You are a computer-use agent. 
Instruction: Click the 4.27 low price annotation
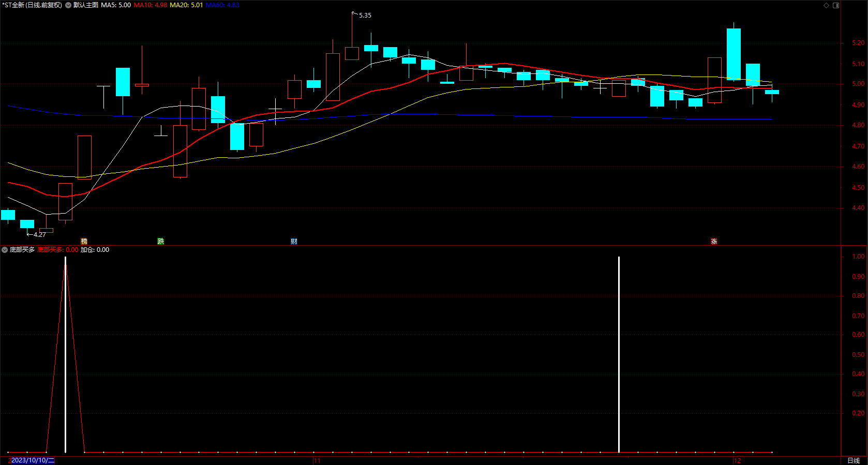(x=40, y=235)
